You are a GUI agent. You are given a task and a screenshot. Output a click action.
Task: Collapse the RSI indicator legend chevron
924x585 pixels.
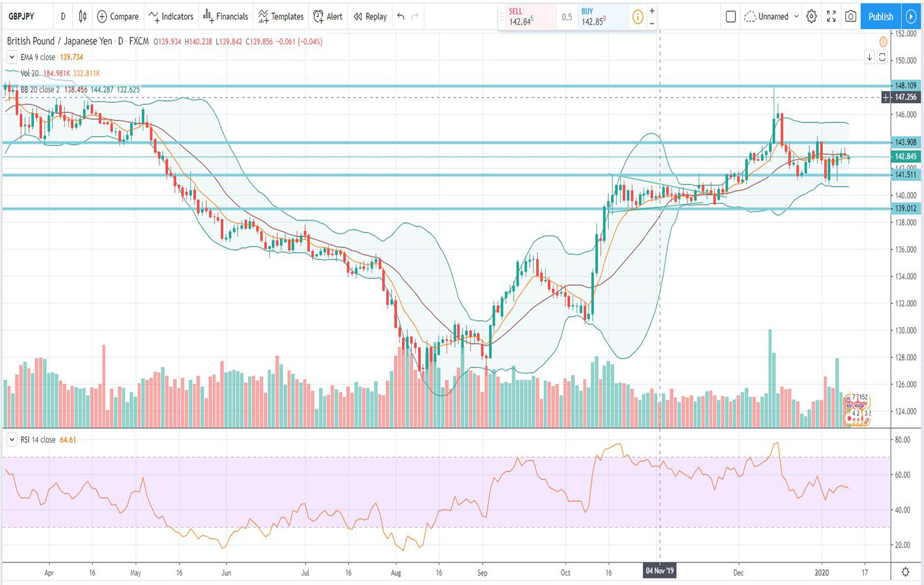point(11,440)
